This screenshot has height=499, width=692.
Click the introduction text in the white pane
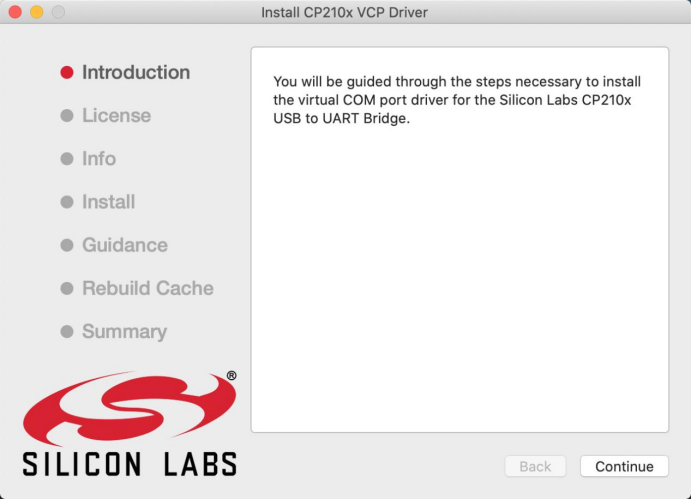point(457,100)
